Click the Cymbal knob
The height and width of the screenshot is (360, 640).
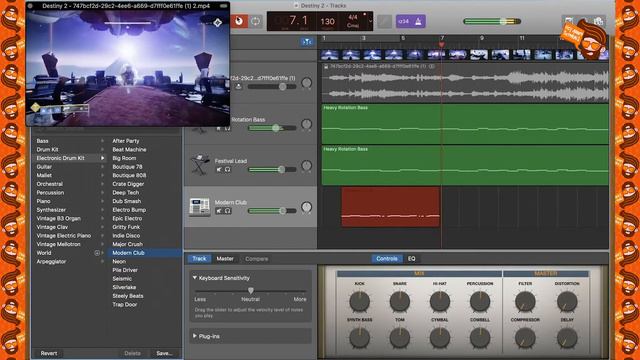[x=440, y=338]
